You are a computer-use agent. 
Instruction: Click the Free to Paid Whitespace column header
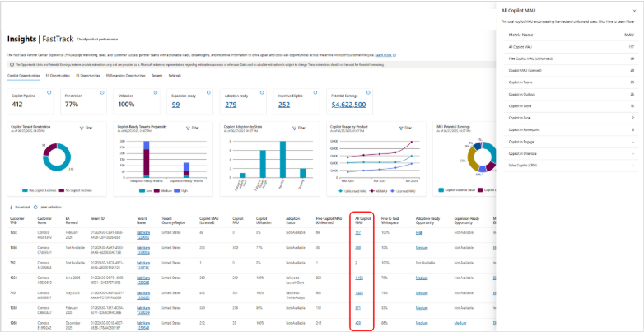pos(390,221)
